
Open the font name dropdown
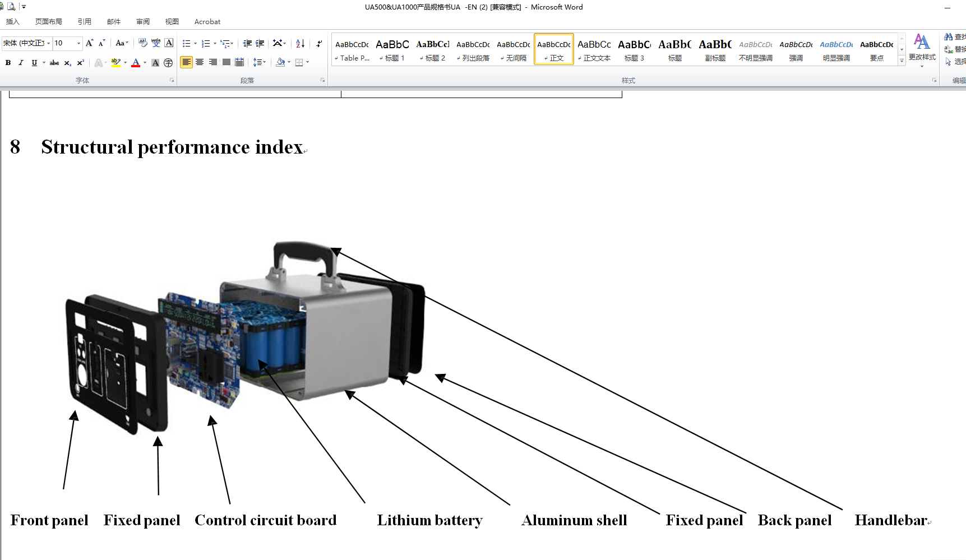point(48,43)
